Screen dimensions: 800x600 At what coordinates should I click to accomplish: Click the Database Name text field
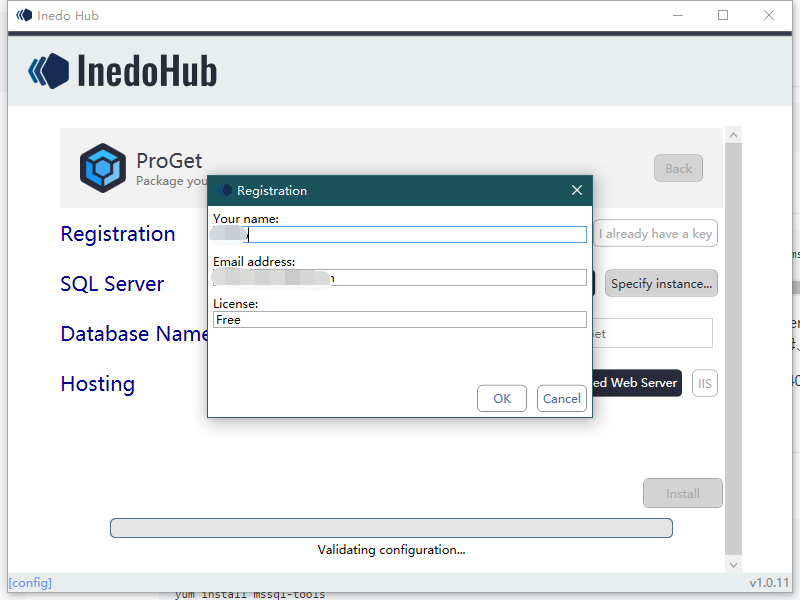point(652,334)
